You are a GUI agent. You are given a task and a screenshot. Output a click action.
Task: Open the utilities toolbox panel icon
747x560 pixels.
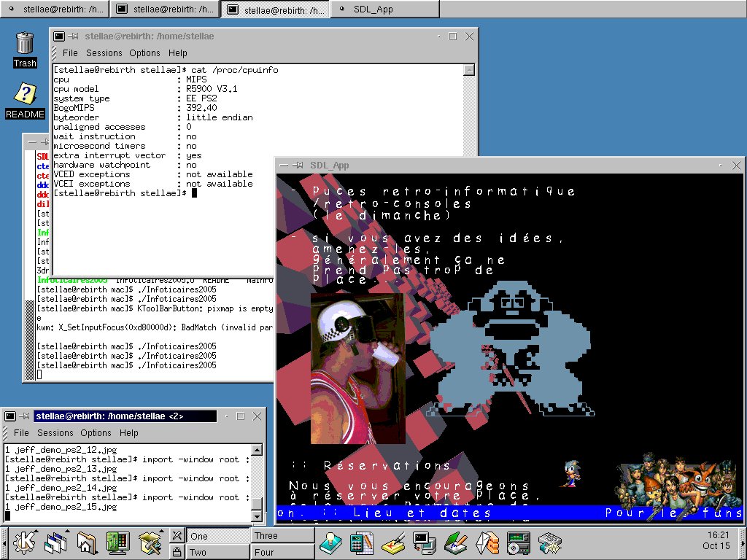point(150,542)
